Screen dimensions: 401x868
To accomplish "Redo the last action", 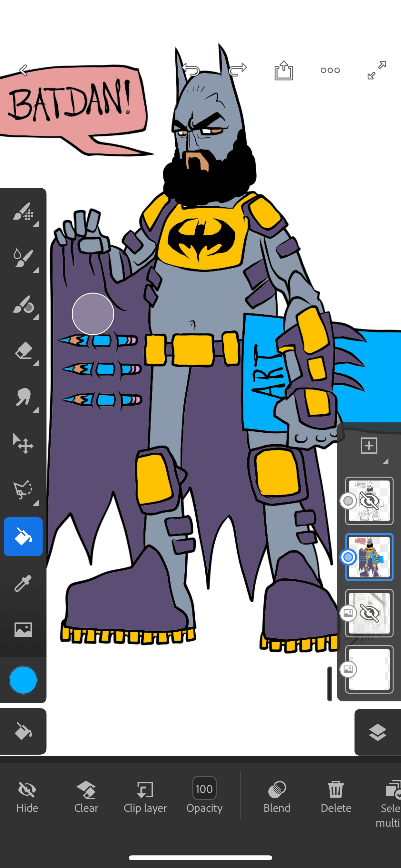I will pos(238,70).
